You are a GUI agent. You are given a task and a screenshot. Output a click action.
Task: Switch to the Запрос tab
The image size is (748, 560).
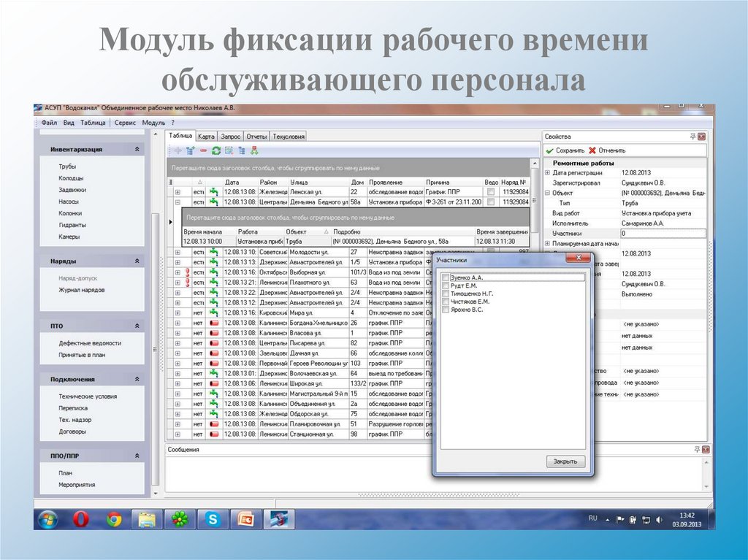pos(230,137)
